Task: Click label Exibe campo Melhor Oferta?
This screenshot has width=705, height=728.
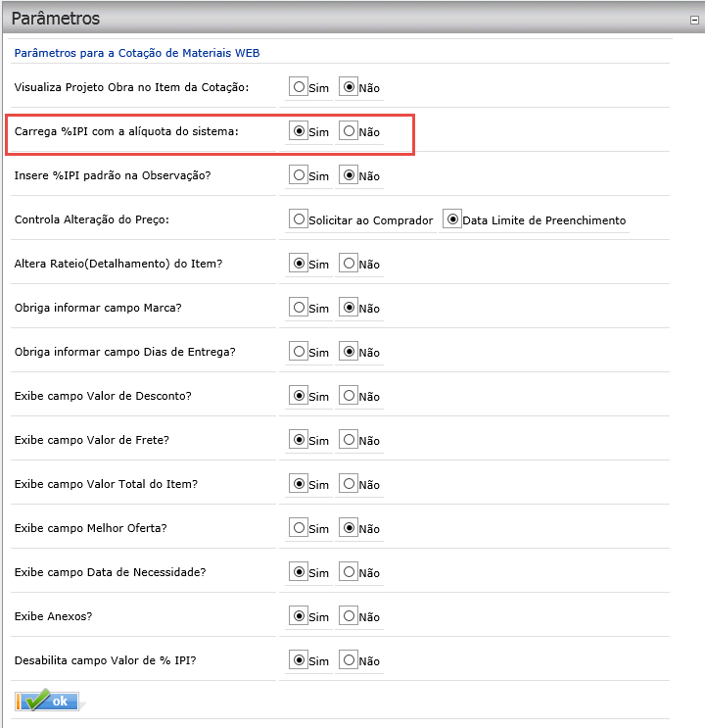Action: click(x=90, y=528)
